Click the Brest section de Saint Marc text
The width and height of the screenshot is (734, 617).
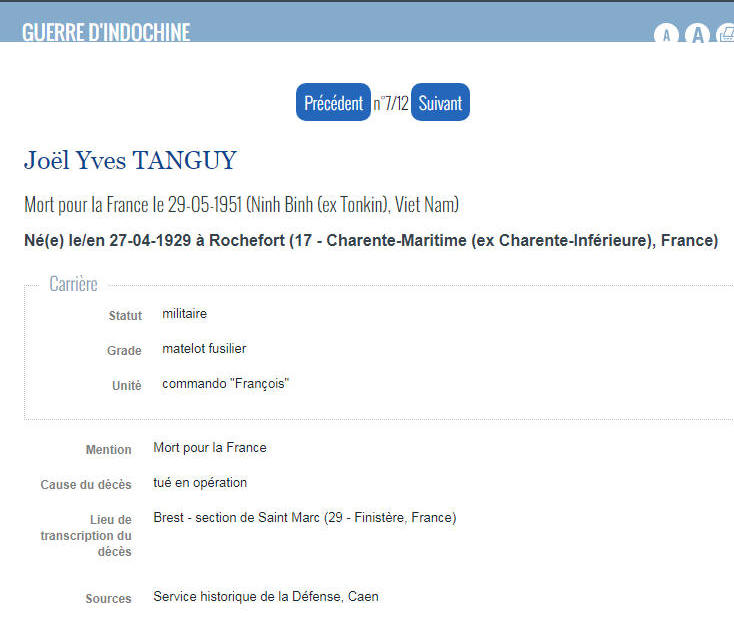point(304,518)
